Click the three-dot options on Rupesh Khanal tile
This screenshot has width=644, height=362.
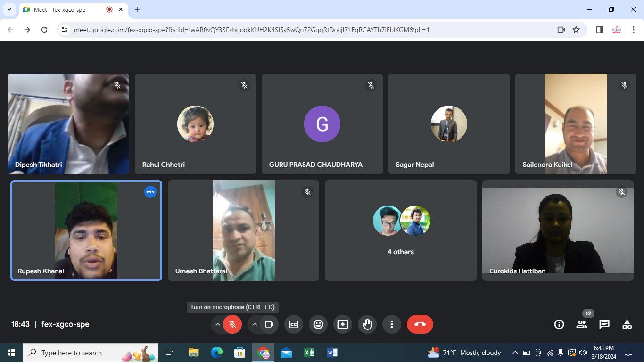(150, 192)
